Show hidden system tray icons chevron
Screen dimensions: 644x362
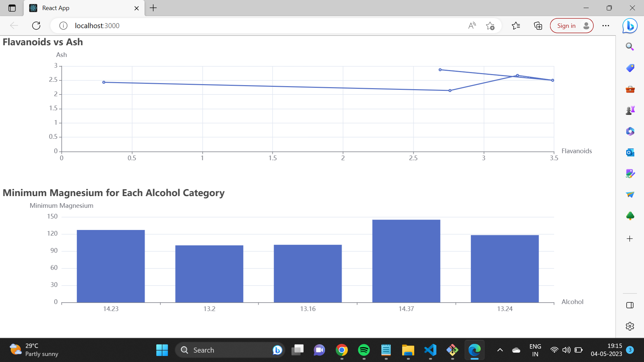click(x=500, y=350)
